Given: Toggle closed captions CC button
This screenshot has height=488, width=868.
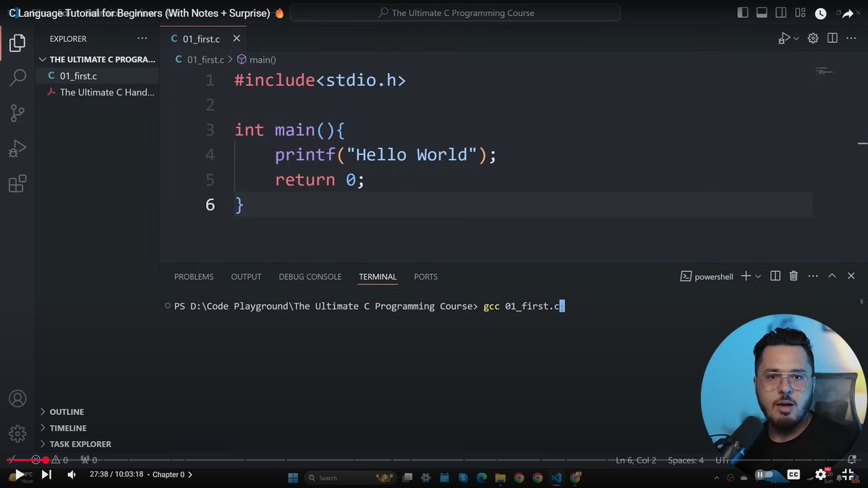Looking at the screenshot, I should pos(793,474).
